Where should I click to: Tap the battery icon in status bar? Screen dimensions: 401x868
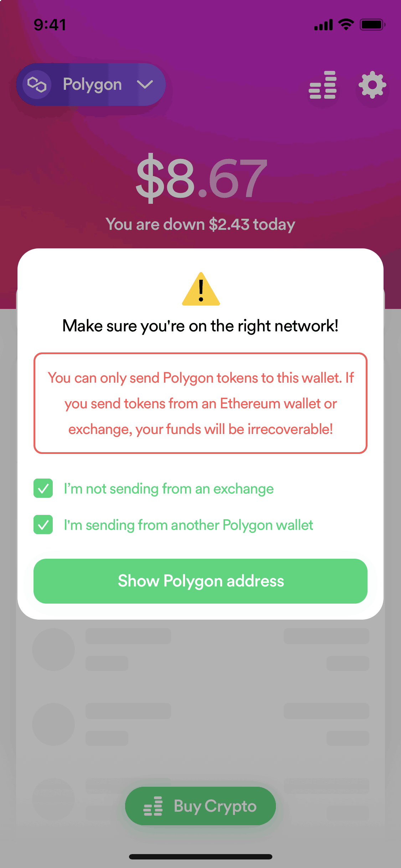pyautogui.click(x=372, y=25)
